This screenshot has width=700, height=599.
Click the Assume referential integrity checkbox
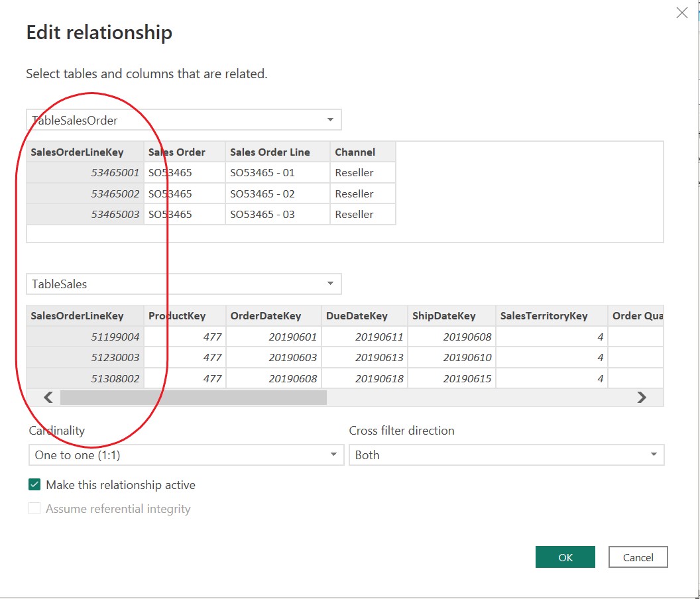click(34, 509)
